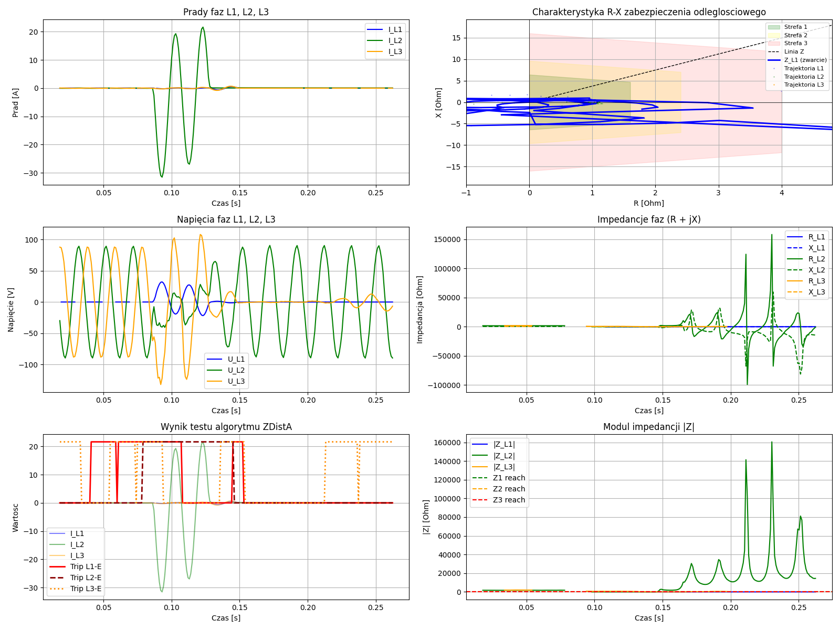The image size is (840, 630).
Task: Click the 'Wynik testu algorytmu ZDistA' title
Action: pyautogui.click(x=226, y=427)
